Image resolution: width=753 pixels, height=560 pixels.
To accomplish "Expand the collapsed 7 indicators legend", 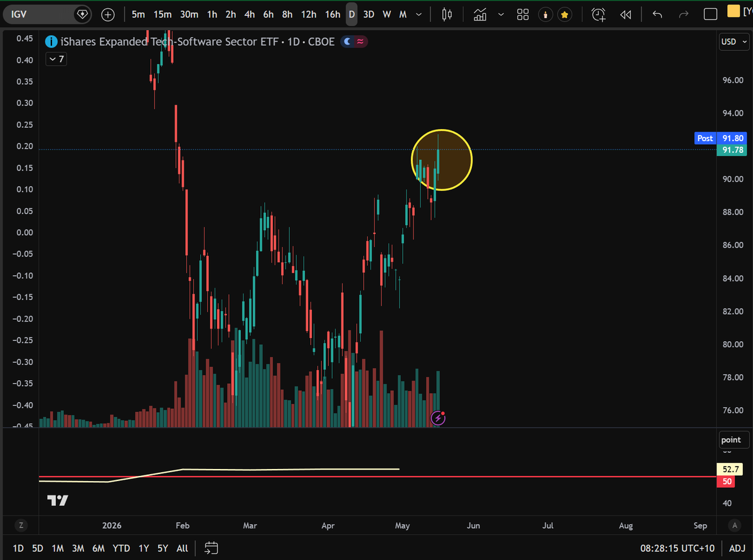I will [x=56, y=60].
